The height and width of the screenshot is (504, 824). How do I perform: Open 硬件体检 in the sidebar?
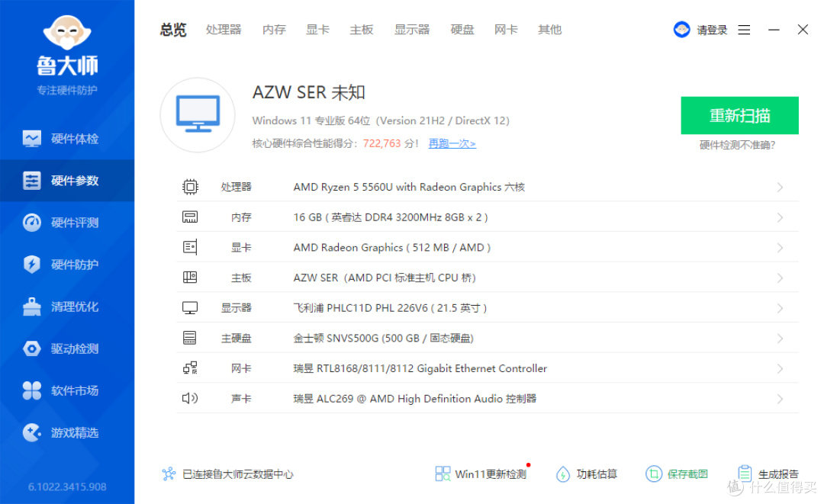(x=67, y=139)
